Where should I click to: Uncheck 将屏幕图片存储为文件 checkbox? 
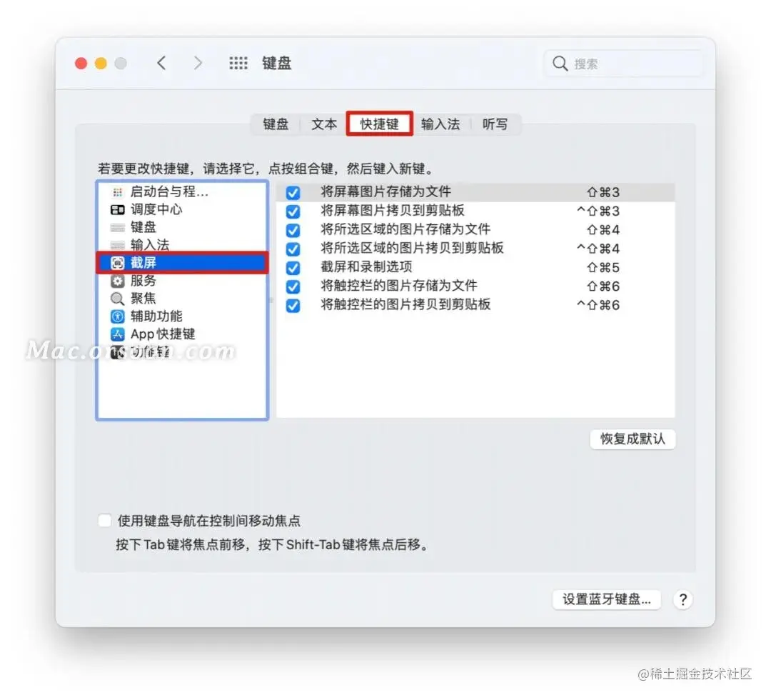293,192
